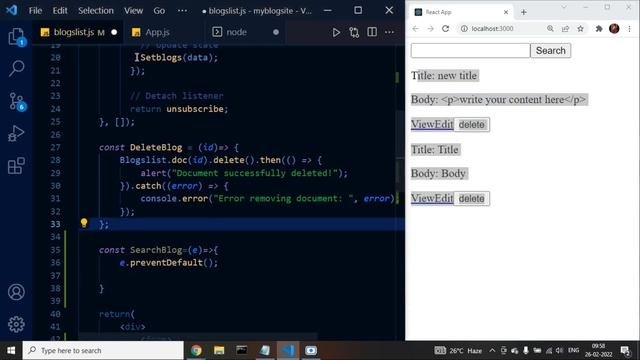The height and width of the screenshot is (360, 640).
Task: Show the lightbulb code actions on line 33
Action: (x=84, y=223)
